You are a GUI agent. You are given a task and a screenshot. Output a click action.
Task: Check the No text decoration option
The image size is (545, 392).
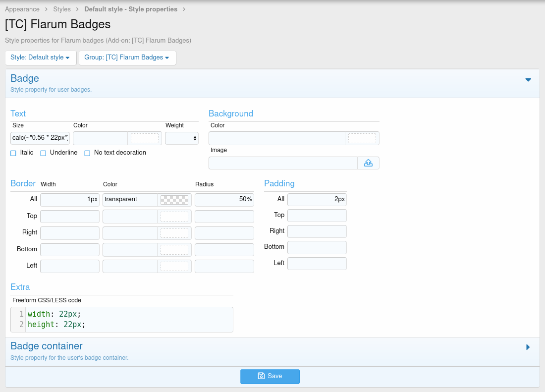point(87,153)
